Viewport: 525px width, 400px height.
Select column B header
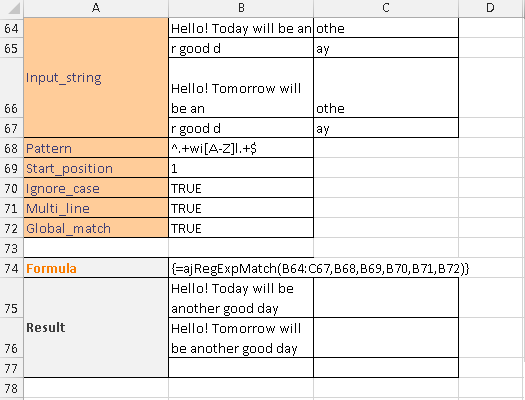coord(241,8)
